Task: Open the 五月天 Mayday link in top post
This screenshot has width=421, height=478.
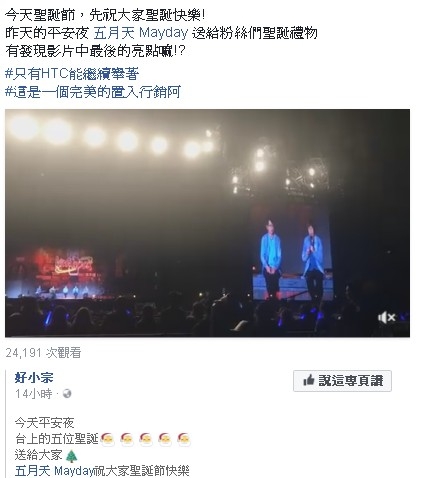Action: pos(141,33)
